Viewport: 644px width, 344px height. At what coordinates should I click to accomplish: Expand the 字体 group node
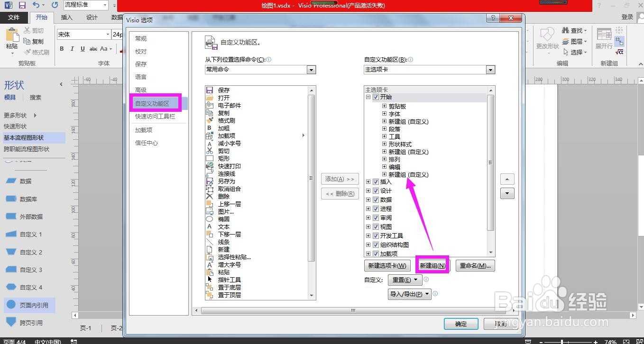385,114
